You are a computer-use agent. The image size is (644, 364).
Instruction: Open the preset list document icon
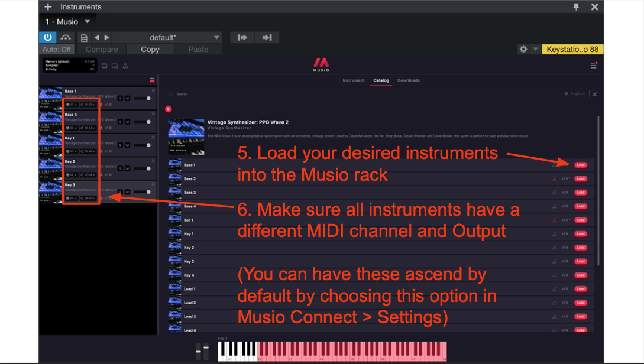click(x=84, y=38)
